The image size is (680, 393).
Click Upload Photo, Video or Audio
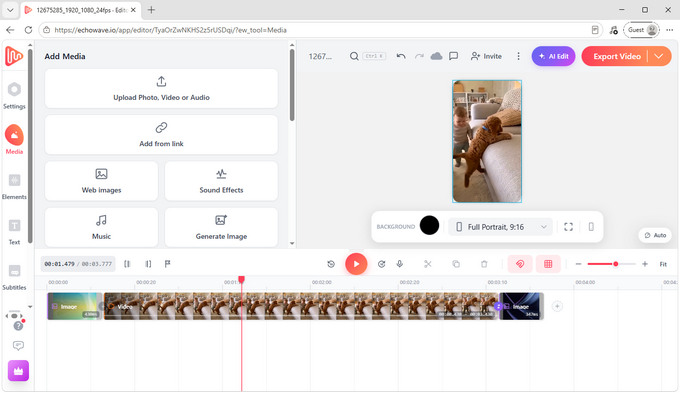[x=161, y=88]
